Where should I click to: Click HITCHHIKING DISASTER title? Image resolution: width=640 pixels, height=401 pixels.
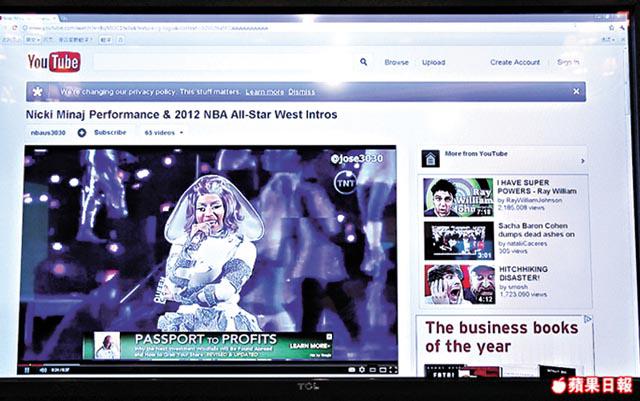pyautogui.click(x=524, y=273)
